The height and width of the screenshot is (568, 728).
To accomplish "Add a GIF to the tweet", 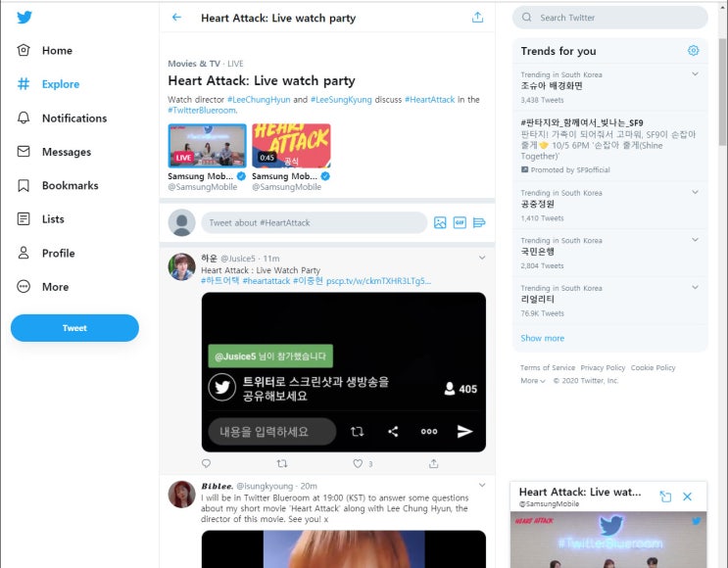I will pyautogui.click(x=460, y=222).
